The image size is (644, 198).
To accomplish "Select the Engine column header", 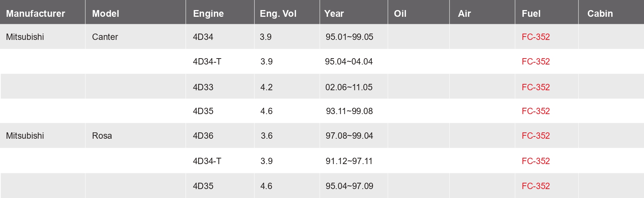I will click(208, 14).
